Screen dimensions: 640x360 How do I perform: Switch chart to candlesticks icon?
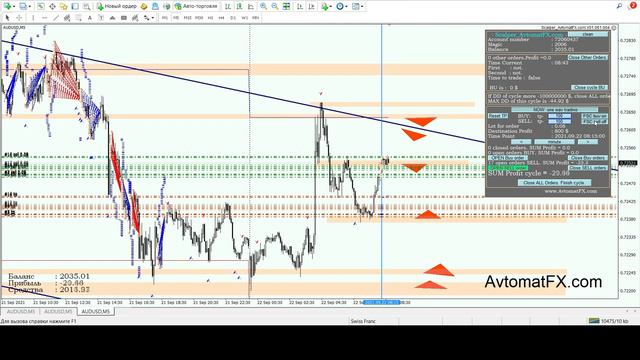(x=239, y=6)
